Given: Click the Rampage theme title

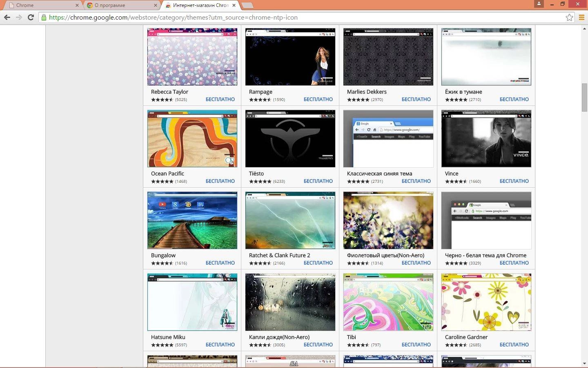Looking at the screenshot, I should [x=261, y=92].
